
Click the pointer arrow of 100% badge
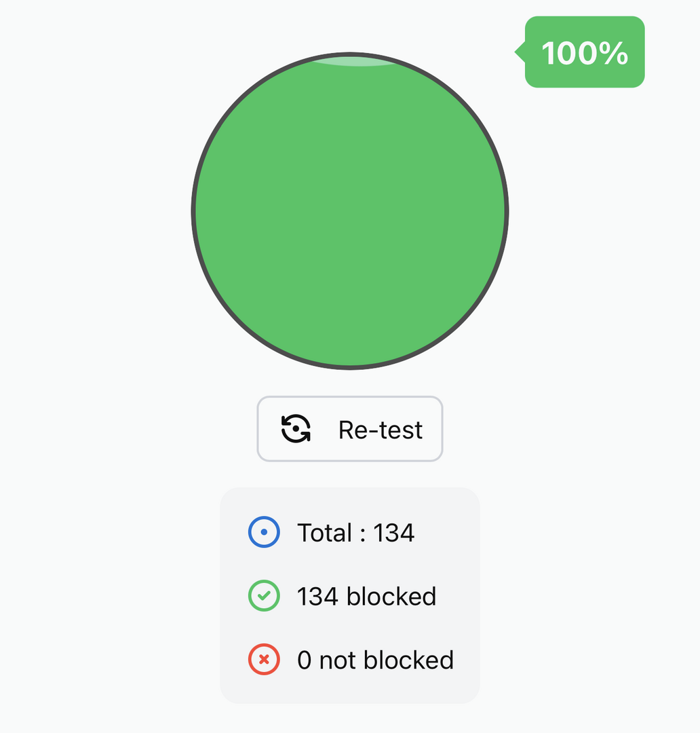pos(520,52)
